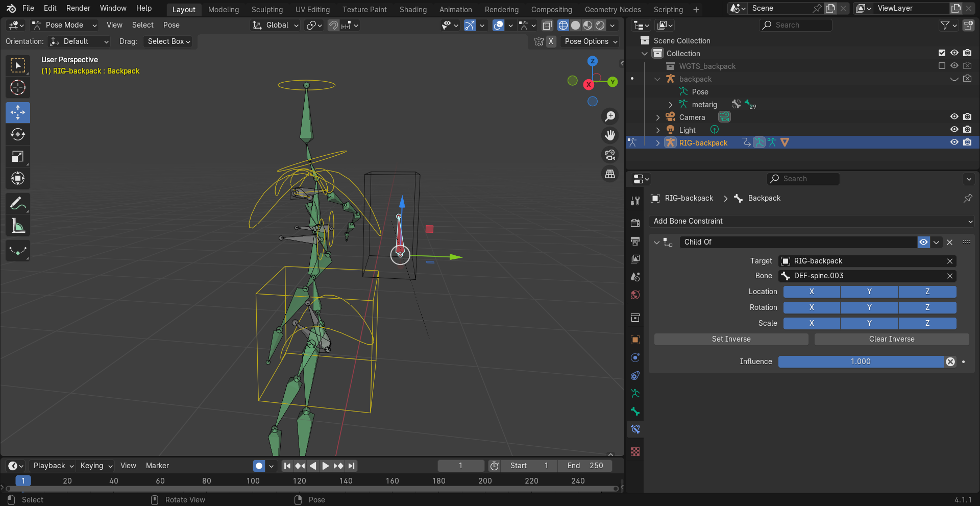Click the pan view hand icon
The width and height of the screenshot is (980, 506).
pyautogui.click(x=610, y=135)
